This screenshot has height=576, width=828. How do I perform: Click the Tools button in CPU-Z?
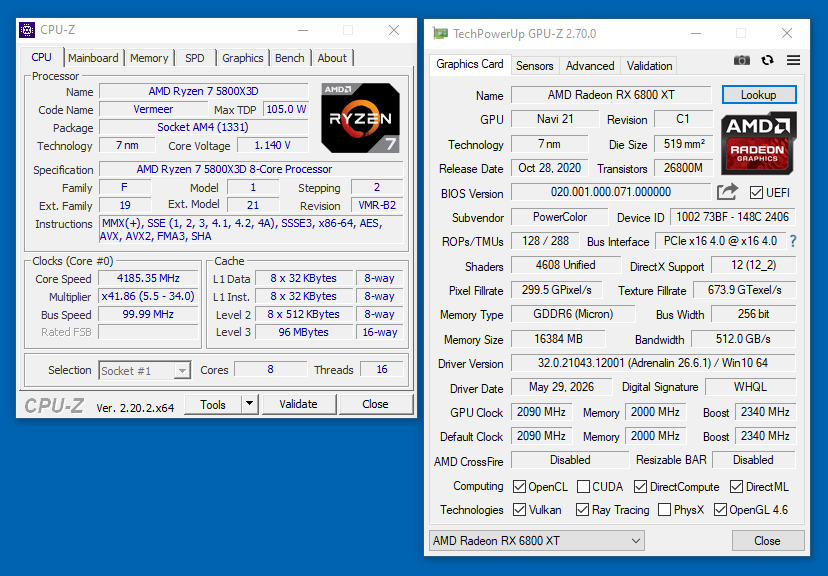(x=213, y=404)
